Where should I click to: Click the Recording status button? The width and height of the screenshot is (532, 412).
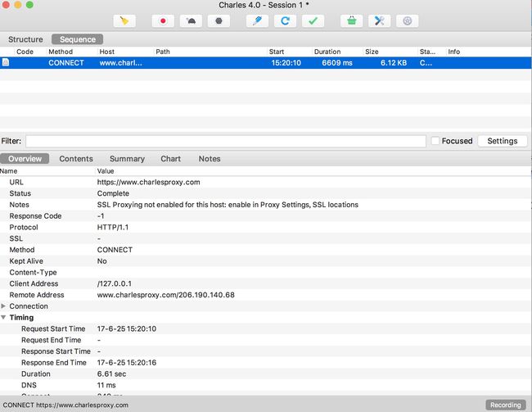tap(506, 405)
